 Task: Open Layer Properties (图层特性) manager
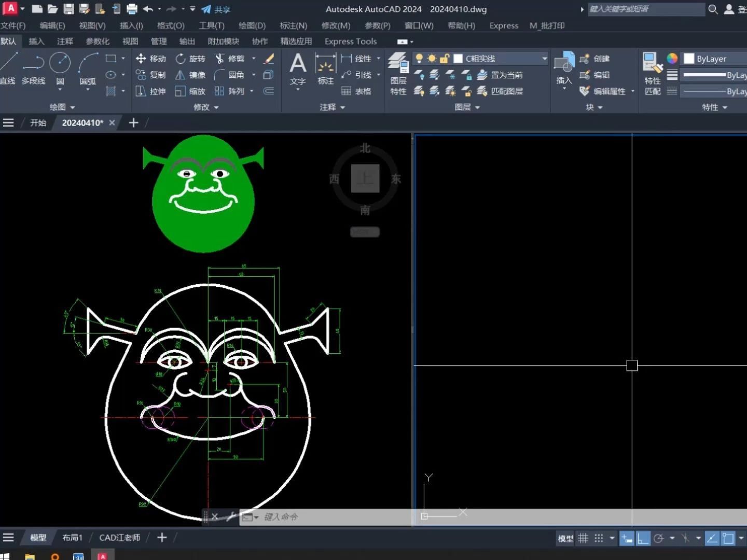tap(398, 73)
